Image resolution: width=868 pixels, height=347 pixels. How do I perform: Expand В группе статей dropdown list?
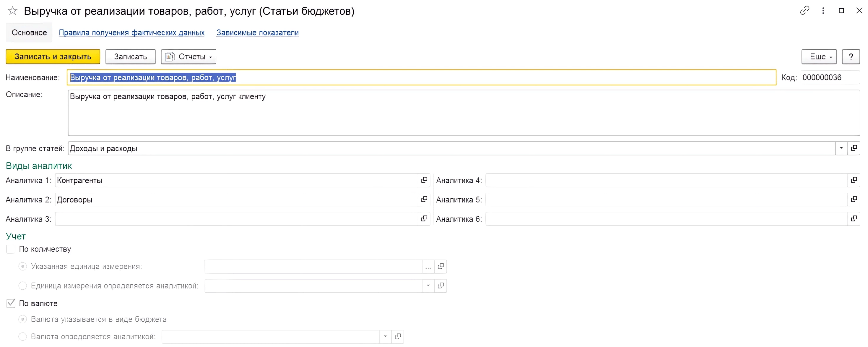[841, 148]
